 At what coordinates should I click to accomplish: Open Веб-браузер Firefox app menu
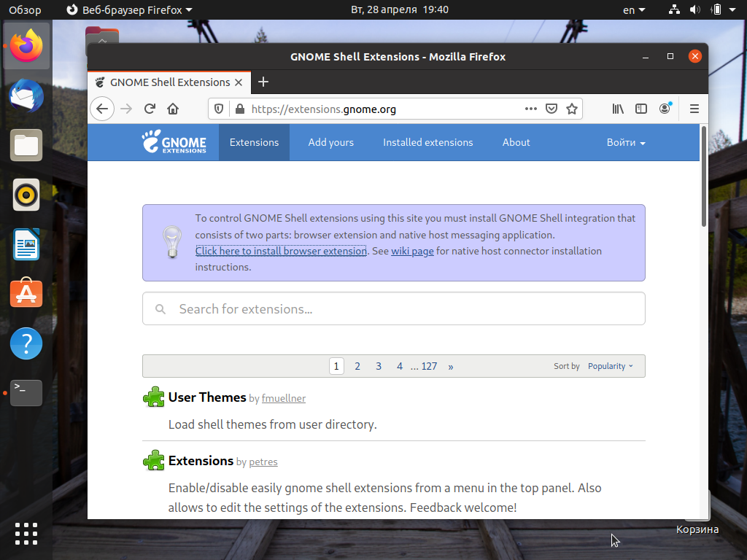click(x=129, y=9)
